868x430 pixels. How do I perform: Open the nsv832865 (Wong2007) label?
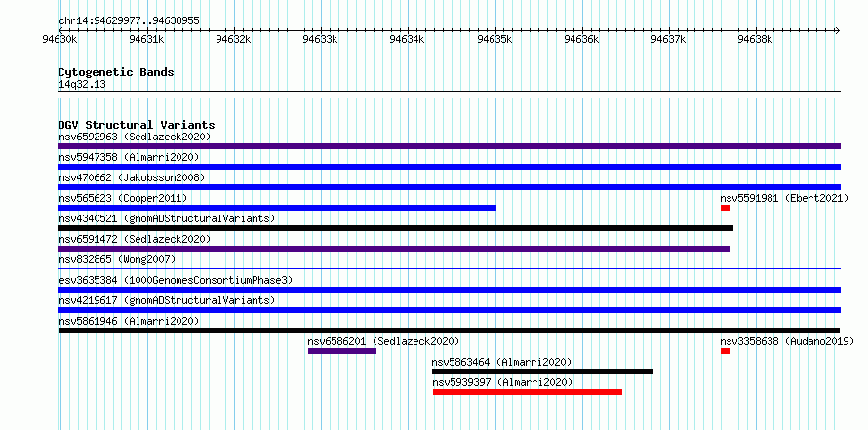[x=117, y=259]
